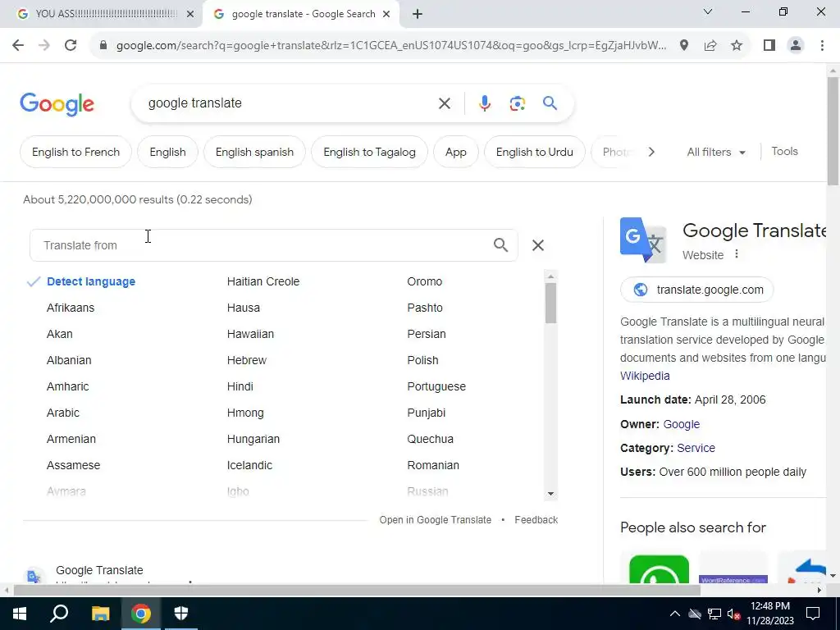Submit search with blue magnifier icon
Viewport: 840px width, 630px height.
point(550,103)
